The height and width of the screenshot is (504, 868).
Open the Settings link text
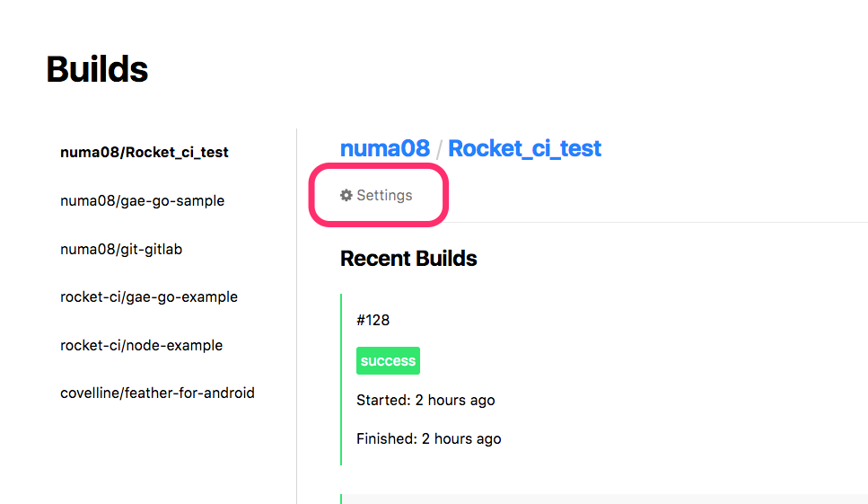point(384,195)
